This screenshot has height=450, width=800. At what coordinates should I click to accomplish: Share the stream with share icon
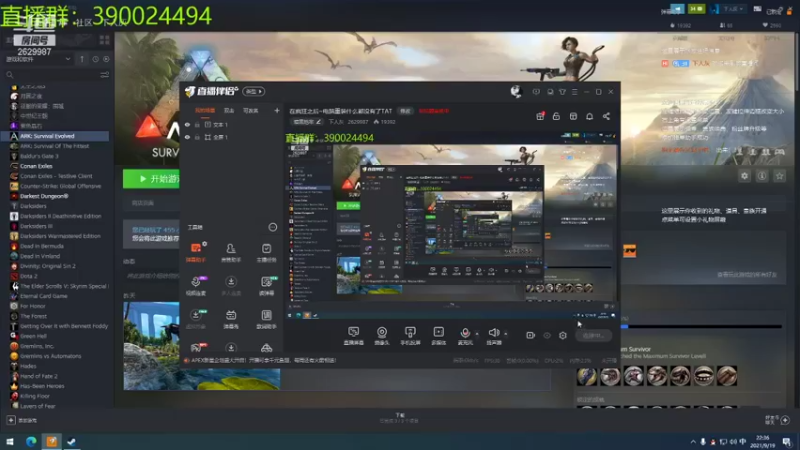click(x=606, y=116)
